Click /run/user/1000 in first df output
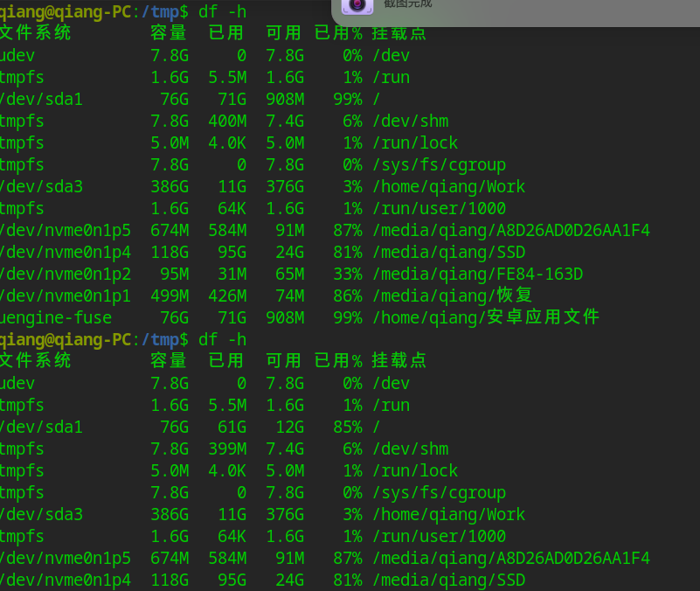700x591 pixels. coord(440,209)
